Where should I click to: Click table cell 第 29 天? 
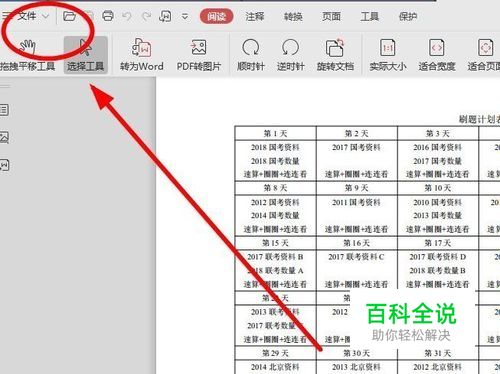275,353
